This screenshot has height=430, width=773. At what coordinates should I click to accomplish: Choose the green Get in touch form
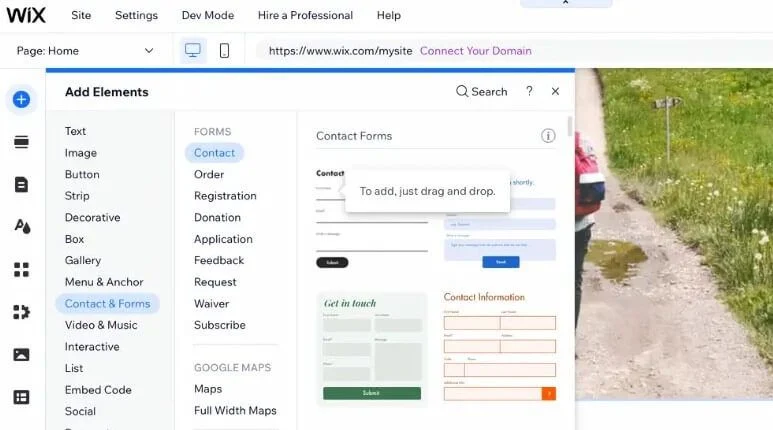click(372, 349)
